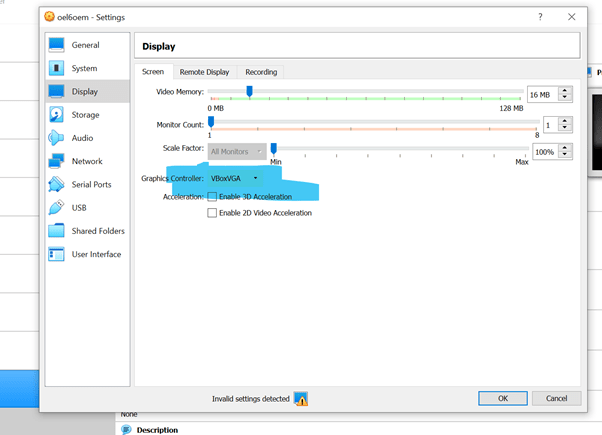Screen dimensions: 602x435
Task: Enable 3D Acceleration checkbox
Action: (x=212, y=197)
